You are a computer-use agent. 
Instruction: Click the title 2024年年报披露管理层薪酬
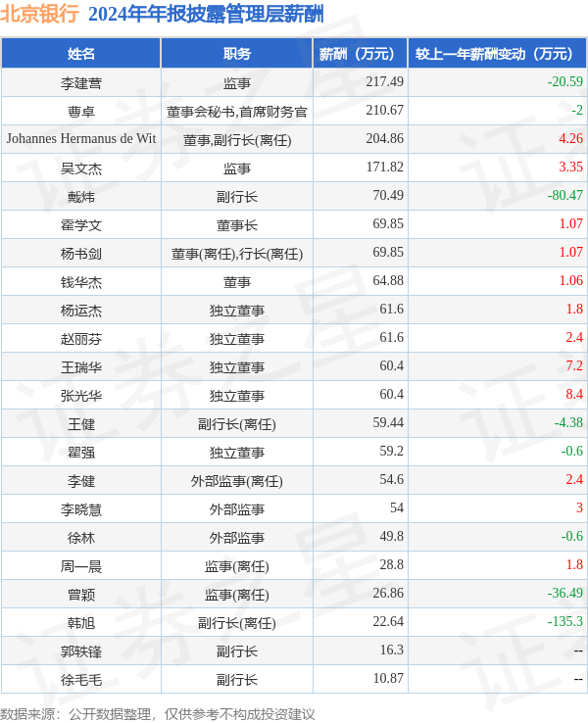pos(206,15)
